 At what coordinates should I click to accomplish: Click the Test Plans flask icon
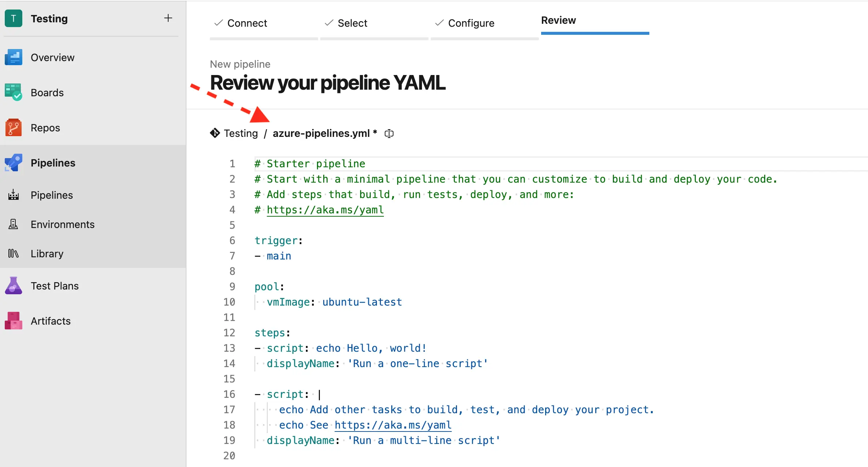(14, 286)
